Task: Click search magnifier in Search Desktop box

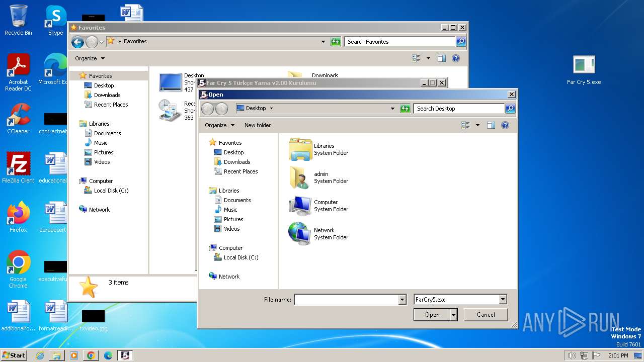Action: [510, 109]
